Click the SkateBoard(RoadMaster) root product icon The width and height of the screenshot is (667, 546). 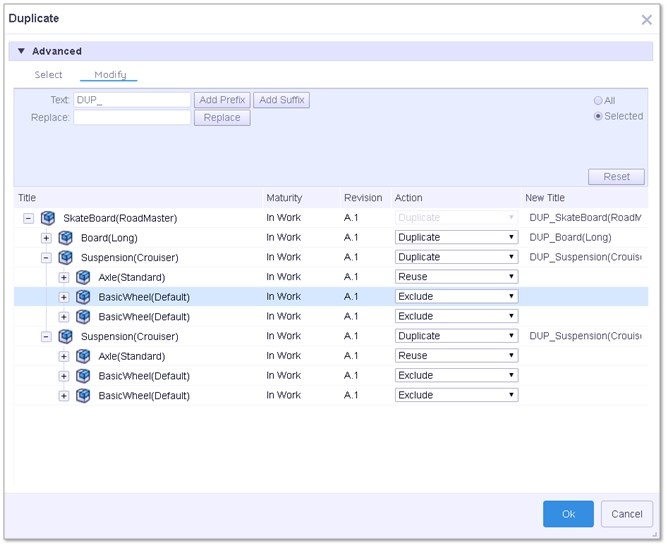(48, 218)
